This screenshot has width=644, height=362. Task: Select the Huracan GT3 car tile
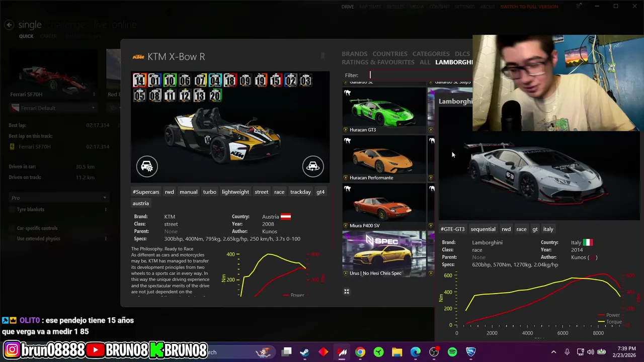point(384,111)
